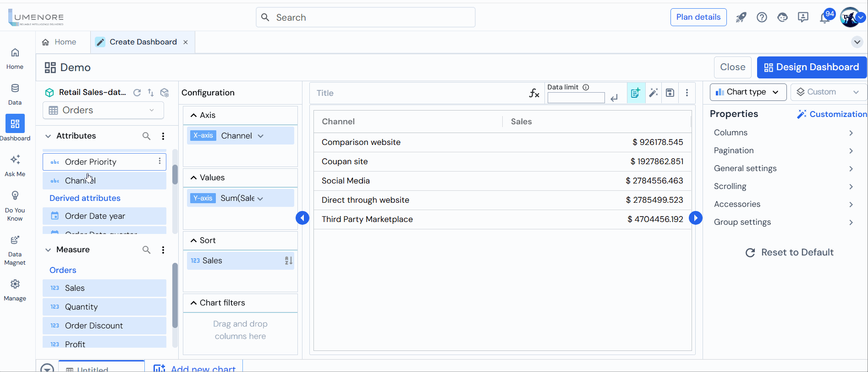Toggle sort order on Sales
Screen dimensions: 868x372
click(288, 261)
